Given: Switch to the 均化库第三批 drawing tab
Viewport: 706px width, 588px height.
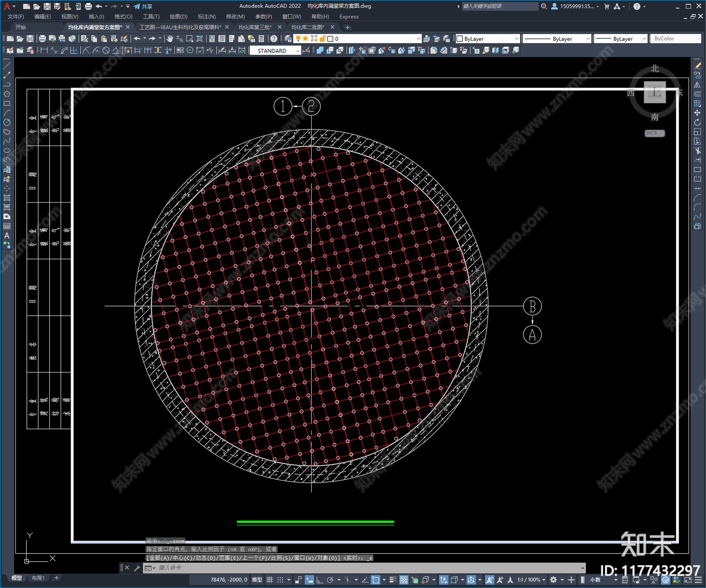Looking at the screenshot, I should pyautogui.click(x=255, y=27).
